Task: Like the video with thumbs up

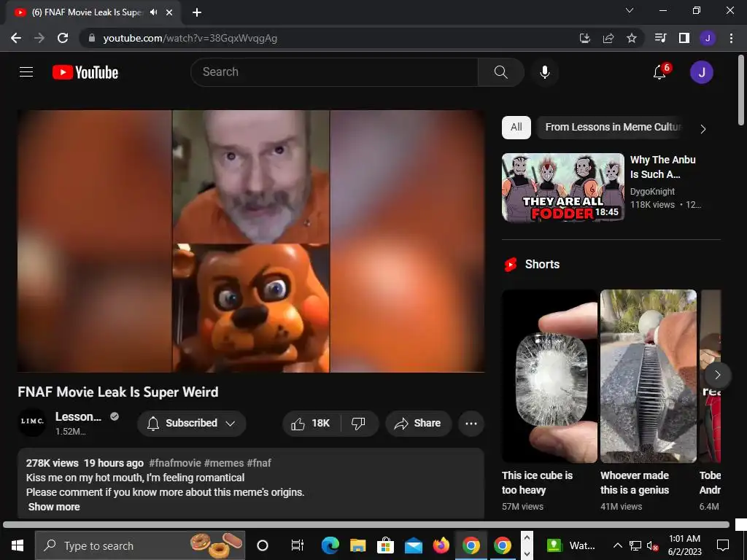Action: click(x=311, y=424)
